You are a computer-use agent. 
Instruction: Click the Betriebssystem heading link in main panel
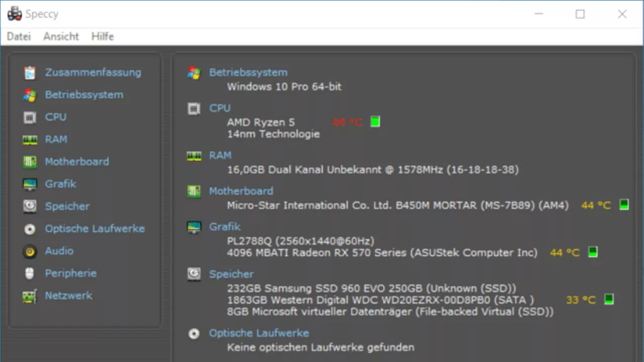(248, 72)
